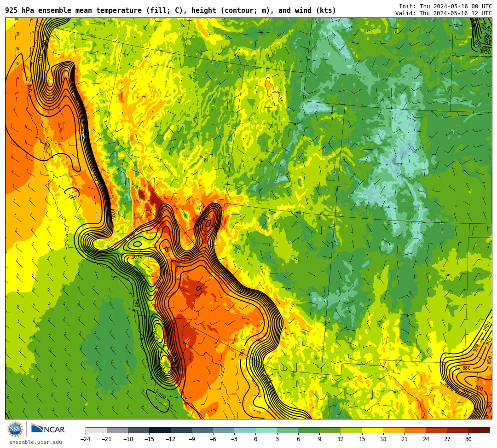This screenshot has width=497, height=448.
Task: Pick the colorbar swatch between −12 and −9
Action: coord(181,430)
